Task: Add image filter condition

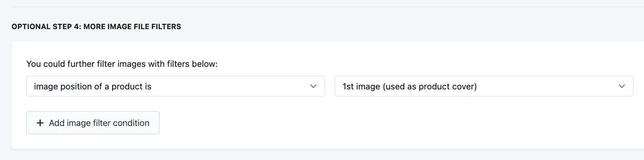Action: point(93,123)
